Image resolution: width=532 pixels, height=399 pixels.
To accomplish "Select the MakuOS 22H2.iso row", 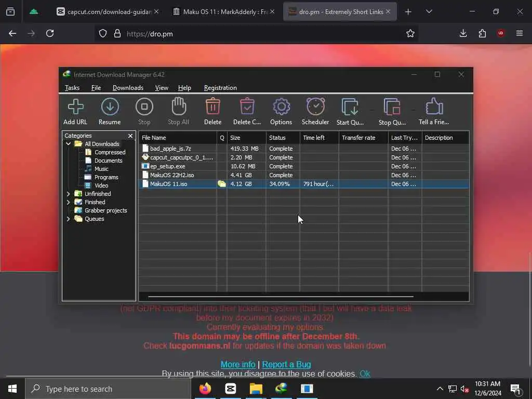I will (303, 175).
